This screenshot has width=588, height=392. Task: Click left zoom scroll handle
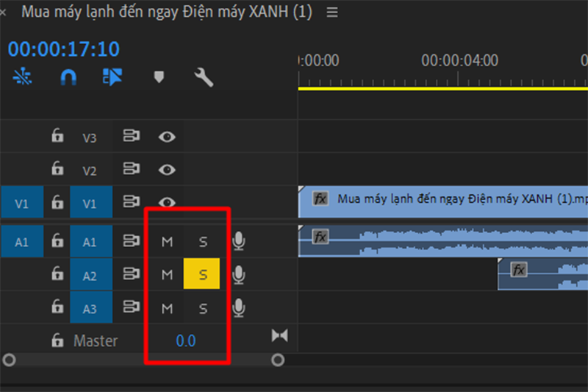[x=9, y=360]
